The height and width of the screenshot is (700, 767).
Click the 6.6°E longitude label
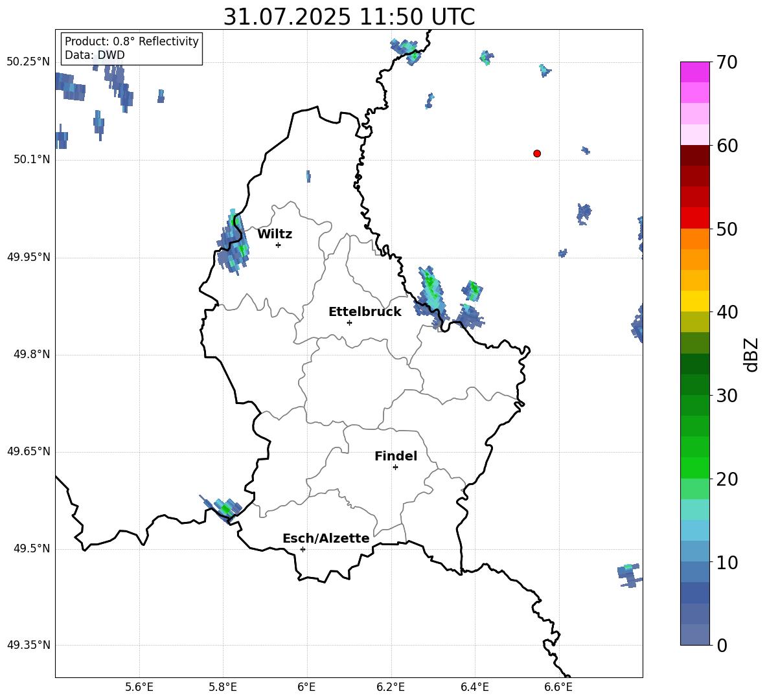(x=558, y=687)
